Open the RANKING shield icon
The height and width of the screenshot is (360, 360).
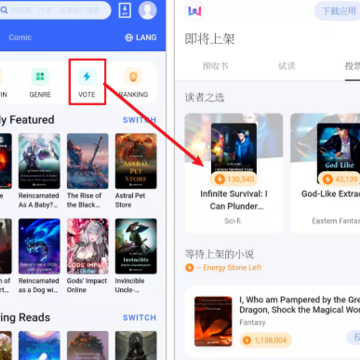click(133, 76)
